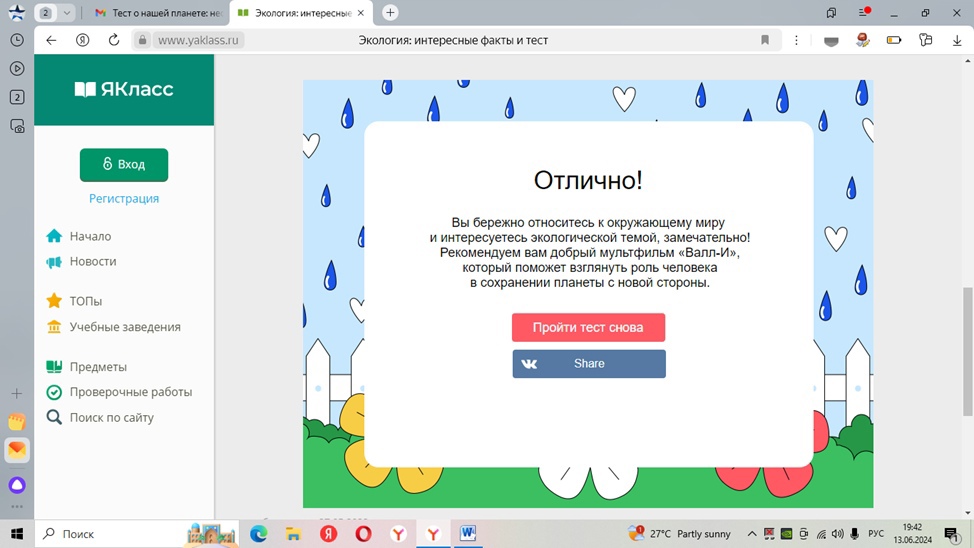Click the www.yaklass.ru address field
The image size is (974, 548).
[x=198, y=40]
